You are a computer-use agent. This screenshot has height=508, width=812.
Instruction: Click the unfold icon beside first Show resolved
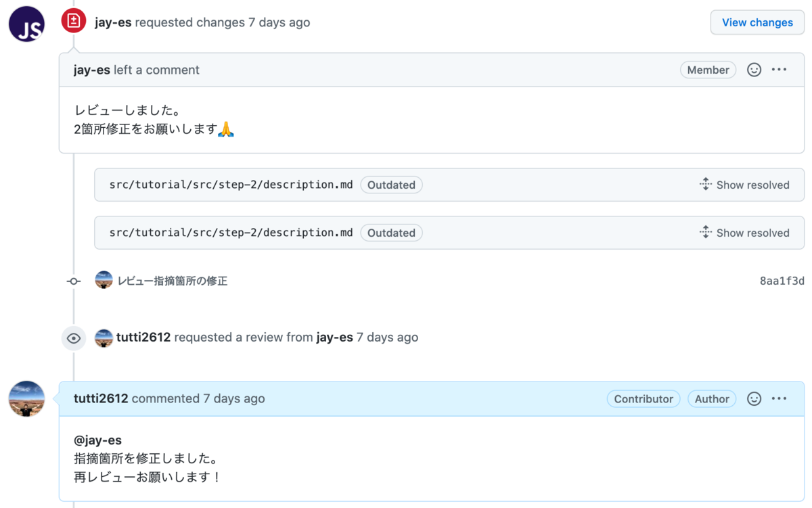click(x=705, y=185)
